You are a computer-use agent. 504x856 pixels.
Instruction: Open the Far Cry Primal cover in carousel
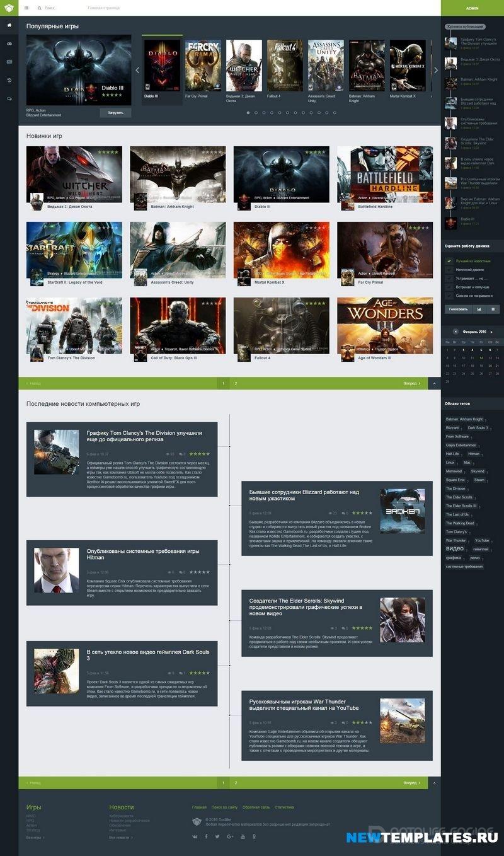(203, 66)
